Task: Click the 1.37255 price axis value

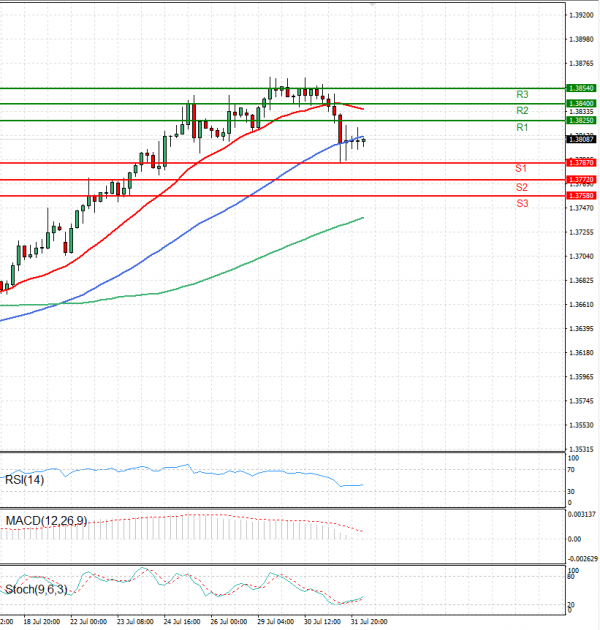Action: click(x=582, y=232)
